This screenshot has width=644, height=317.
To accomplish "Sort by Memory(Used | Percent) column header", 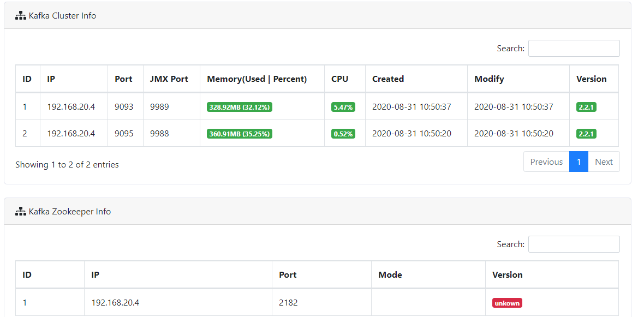I will [262, 79].
